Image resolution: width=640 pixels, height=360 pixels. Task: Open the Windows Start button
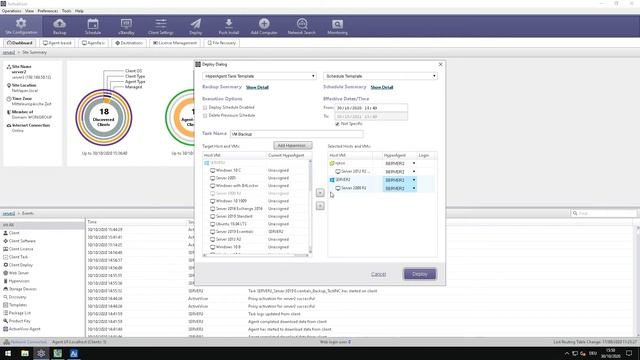coord(8,353)
